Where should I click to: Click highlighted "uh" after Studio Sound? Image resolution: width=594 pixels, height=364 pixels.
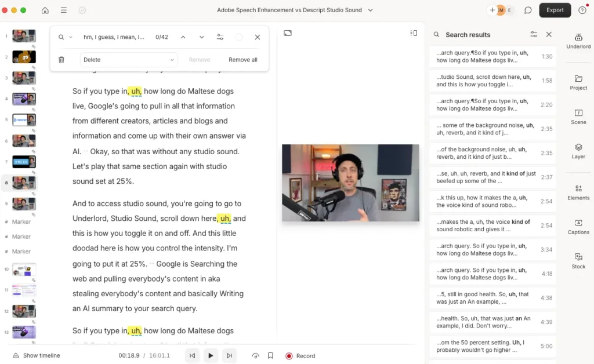click(224, 219)
